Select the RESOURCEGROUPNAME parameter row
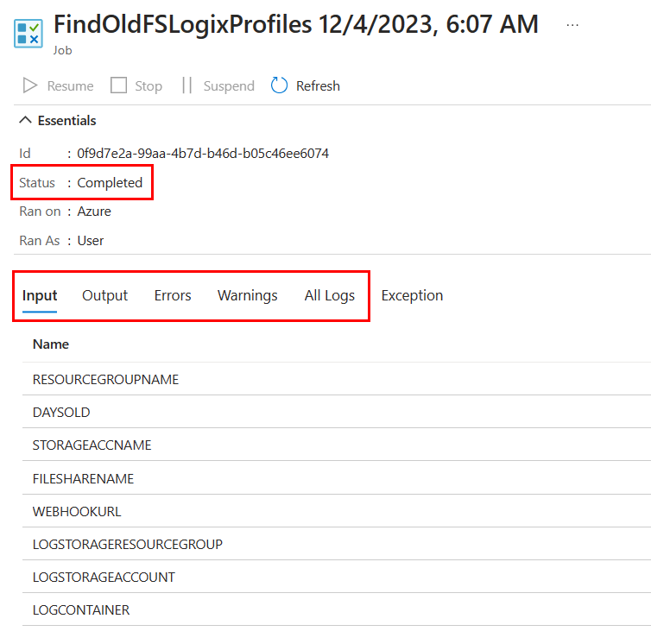This screenshot has height=644, width=651. [x=105, y=380]
